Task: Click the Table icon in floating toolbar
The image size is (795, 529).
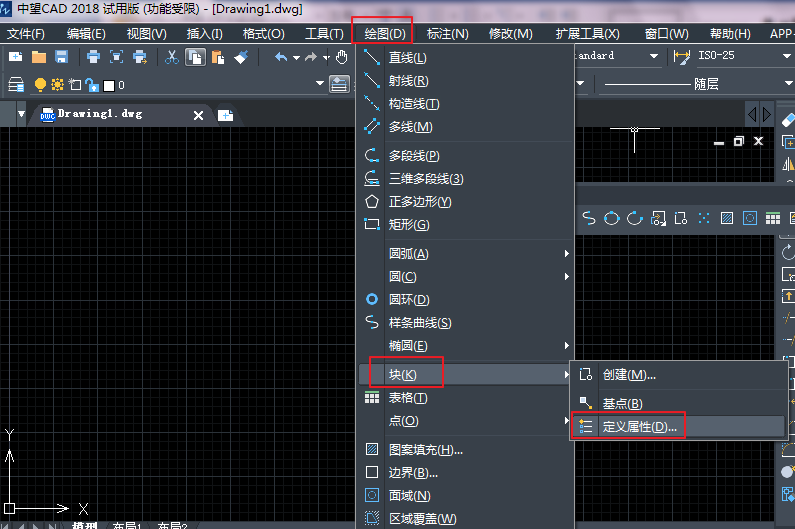Action: 773,218
